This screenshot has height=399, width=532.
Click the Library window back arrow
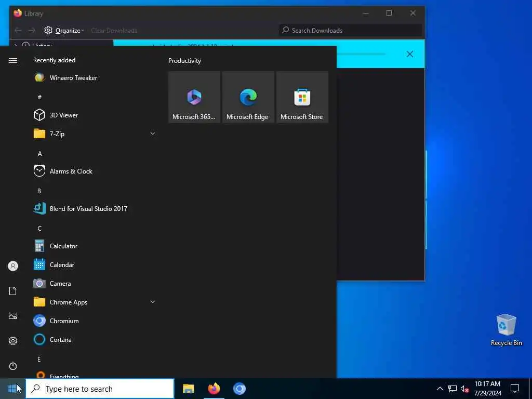pos(18,31)
